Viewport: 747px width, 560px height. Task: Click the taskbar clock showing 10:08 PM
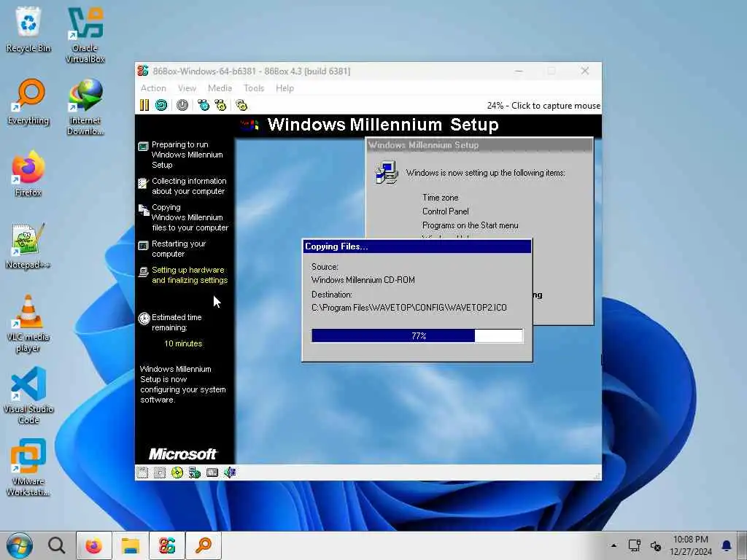(690, 545)
